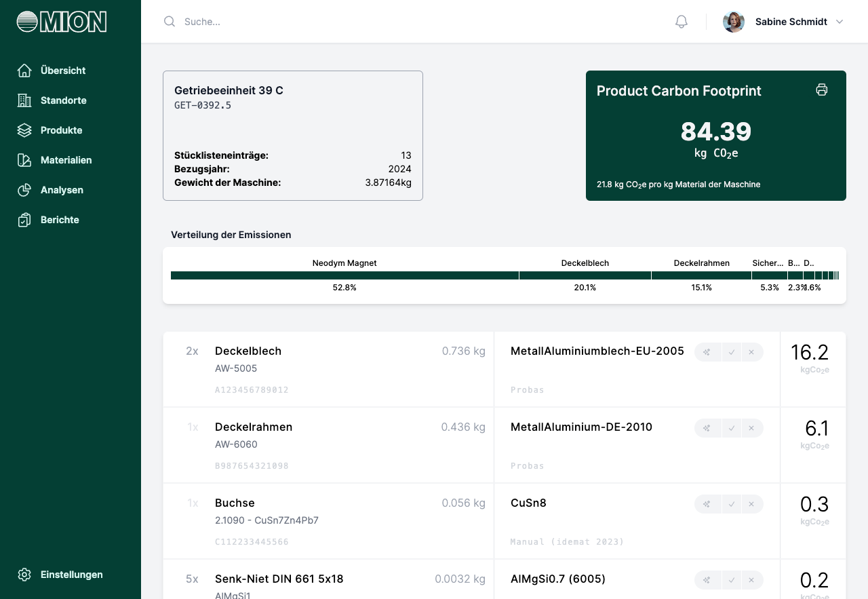
Task: Click the AW-6060 alloy label
Action: (x=236, y=444)
